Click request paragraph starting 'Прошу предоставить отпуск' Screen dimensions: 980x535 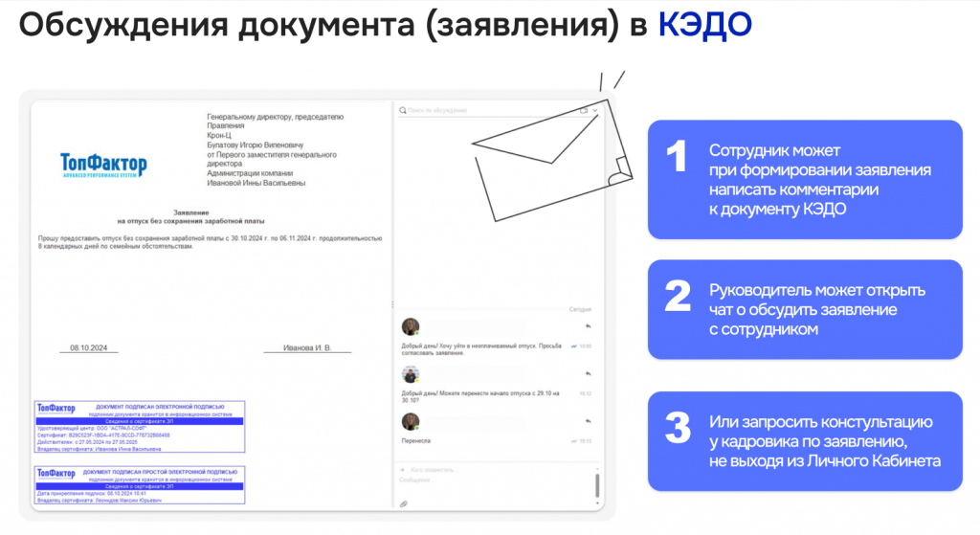click(210, 242)
